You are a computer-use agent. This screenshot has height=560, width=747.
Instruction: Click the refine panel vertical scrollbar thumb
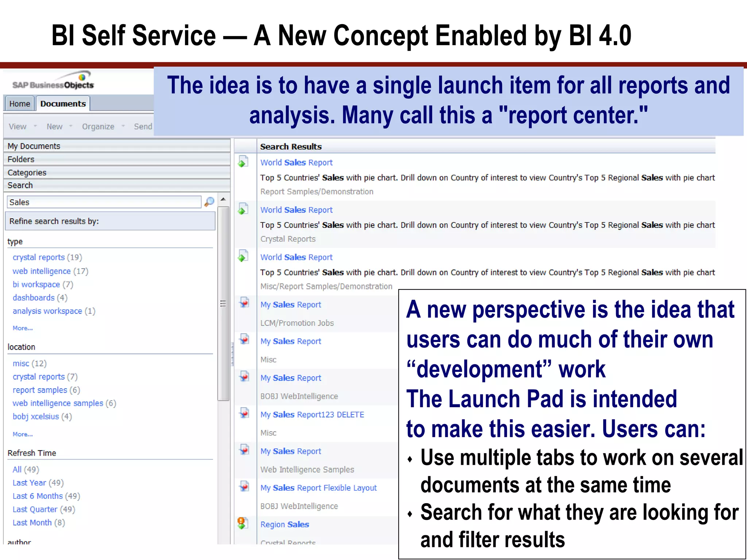point(223,303)
